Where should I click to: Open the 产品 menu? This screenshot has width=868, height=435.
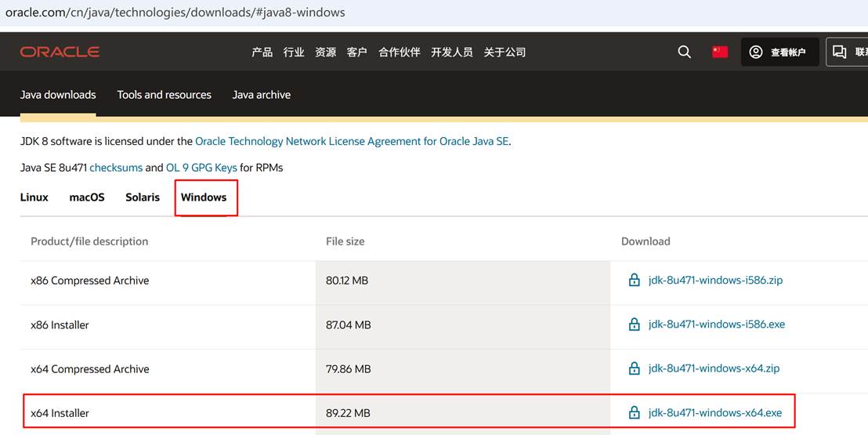(262, 52)
